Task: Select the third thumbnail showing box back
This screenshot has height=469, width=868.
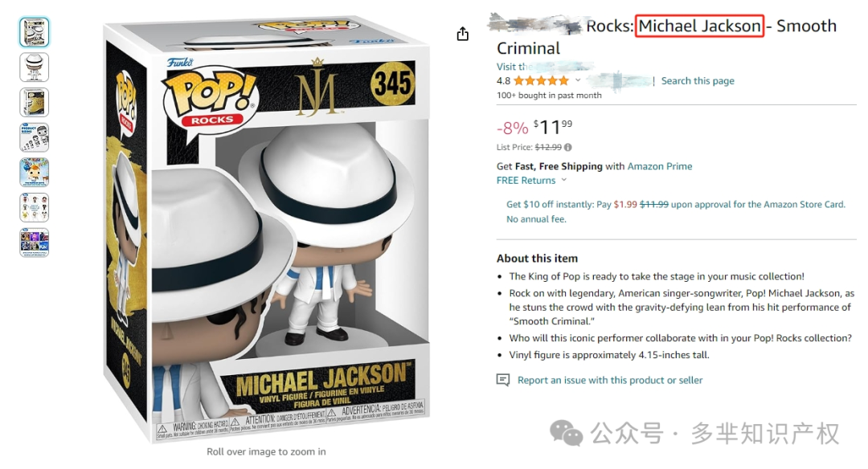Action: pos(35,102)
